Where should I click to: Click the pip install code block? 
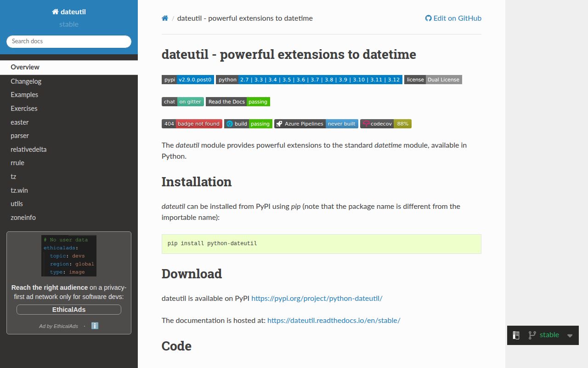pyautogui.click(x=322, y=244)
